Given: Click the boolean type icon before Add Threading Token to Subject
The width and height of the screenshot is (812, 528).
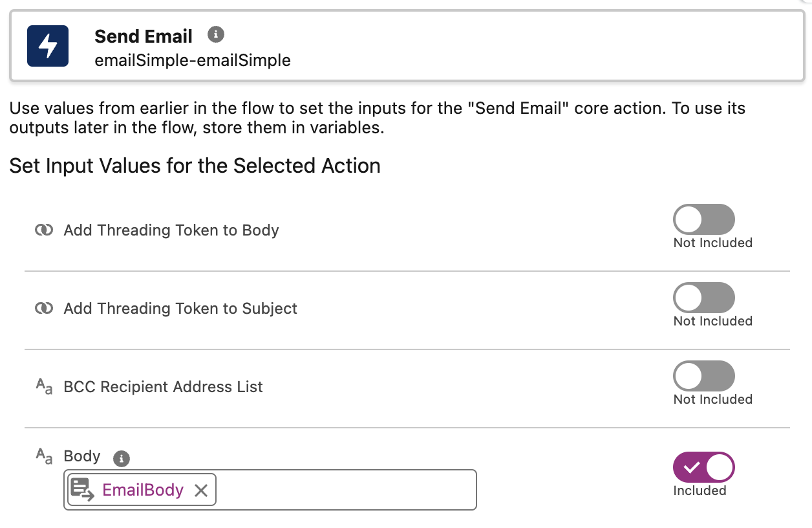Looking at the screenshot, I should click(43, 308).
